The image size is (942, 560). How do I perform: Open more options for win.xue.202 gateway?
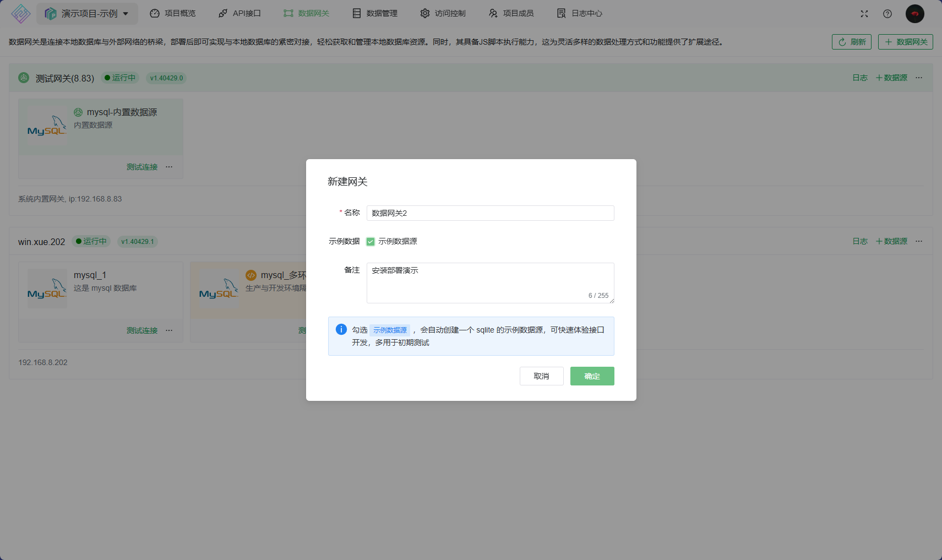coord(919,241)
